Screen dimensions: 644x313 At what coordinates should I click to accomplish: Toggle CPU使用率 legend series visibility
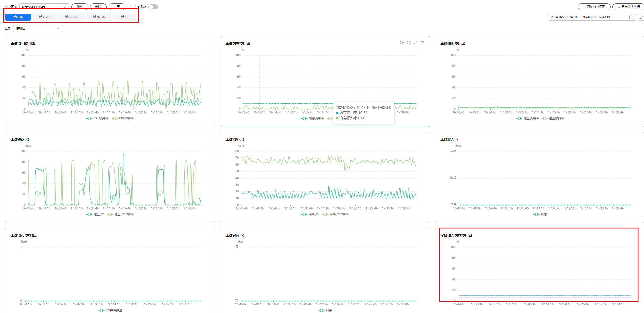(x=98, y=118)
